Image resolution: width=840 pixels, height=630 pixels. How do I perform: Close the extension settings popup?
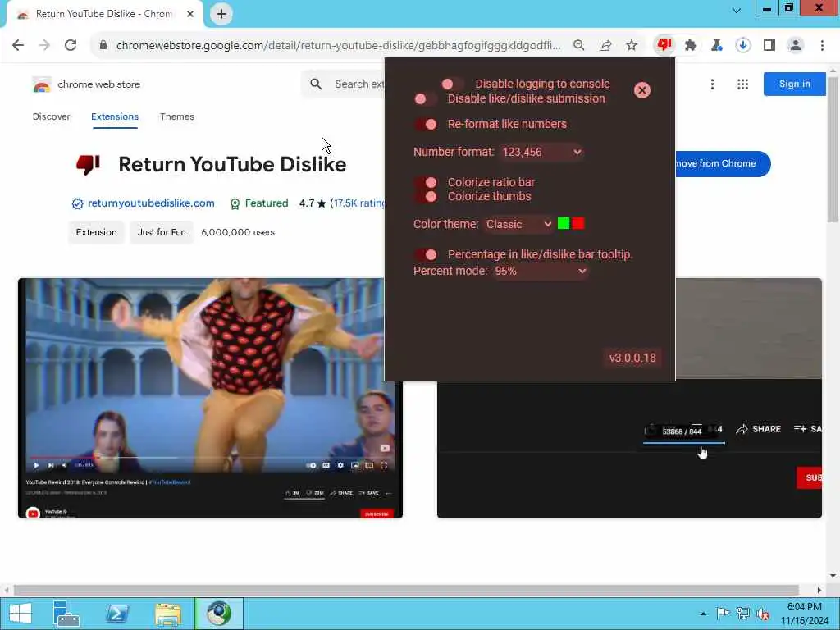pos(641,90)
